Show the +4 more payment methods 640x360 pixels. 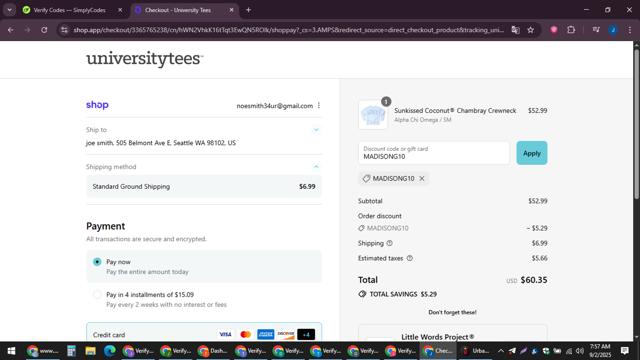306,334
